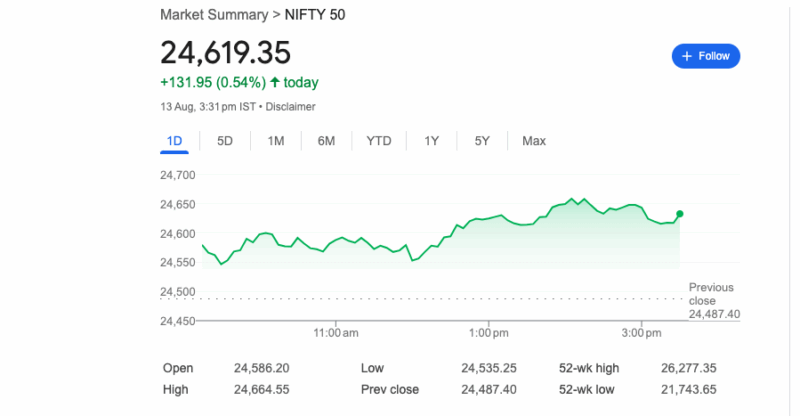800x416 pixels.
Task: Click the Follow button
Action: coord(705,56)
